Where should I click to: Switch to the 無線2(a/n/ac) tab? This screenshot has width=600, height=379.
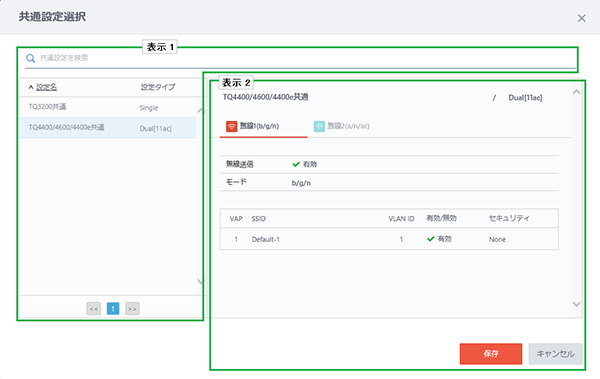pos(342,126)
